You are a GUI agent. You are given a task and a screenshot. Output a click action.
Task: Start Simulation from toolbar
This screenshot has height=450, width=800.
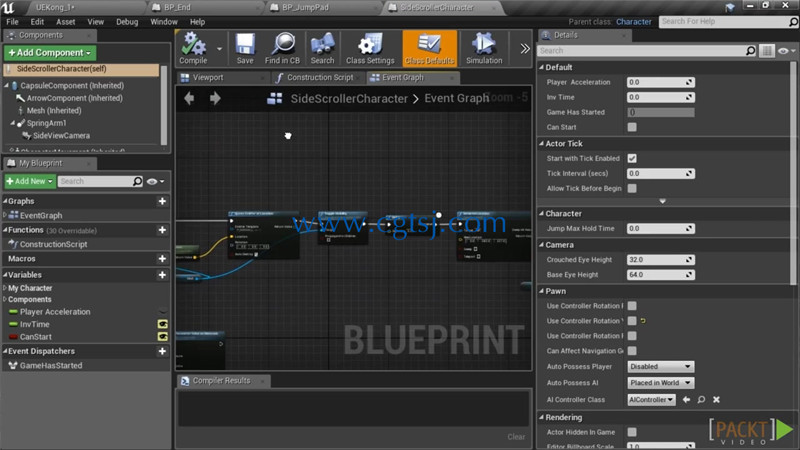click(484, 48)
